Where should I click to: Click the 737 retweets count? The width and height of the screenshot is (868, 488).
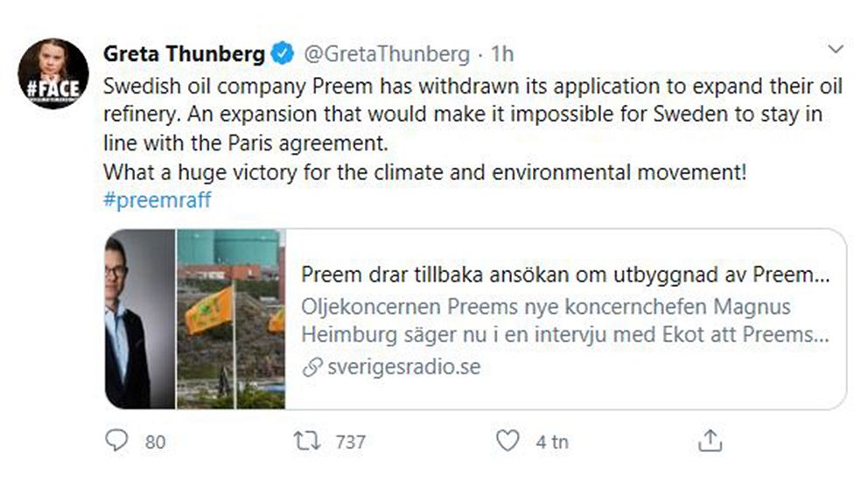[350, 442]
